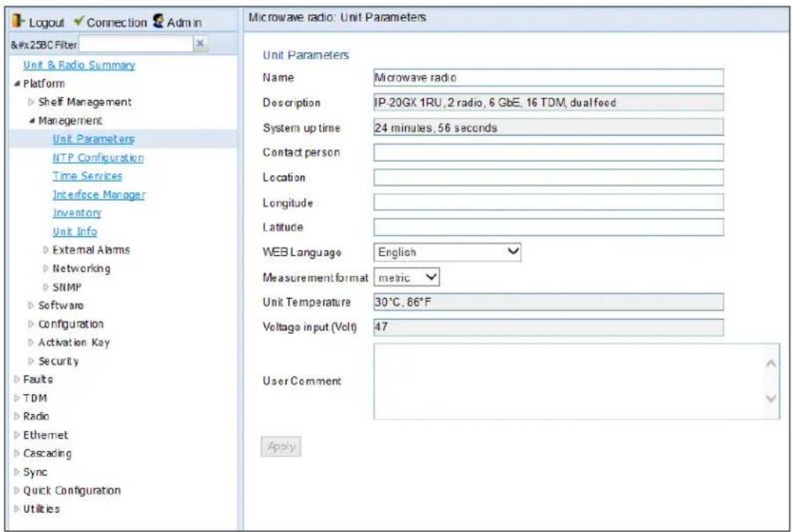Click the Longitude input field
Screen dimensions: 792x532
tap(549, 203)
